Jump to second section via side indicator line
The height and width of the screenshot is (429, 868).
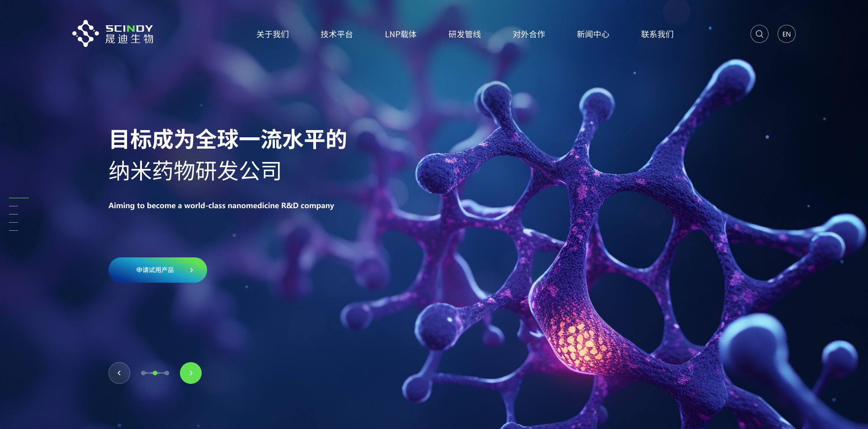point(14,206)
